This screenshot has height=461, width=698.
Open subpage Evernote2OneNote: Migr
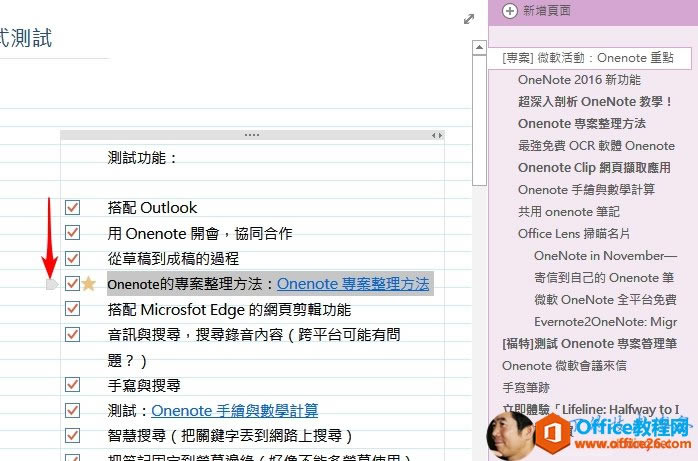605,322
